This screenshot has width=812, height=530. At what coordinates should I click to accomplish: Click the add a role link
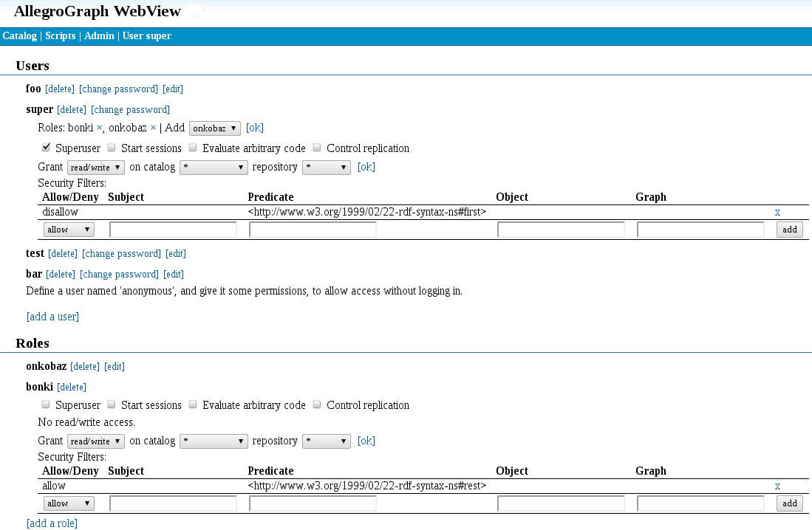click(x=52, y=523)
